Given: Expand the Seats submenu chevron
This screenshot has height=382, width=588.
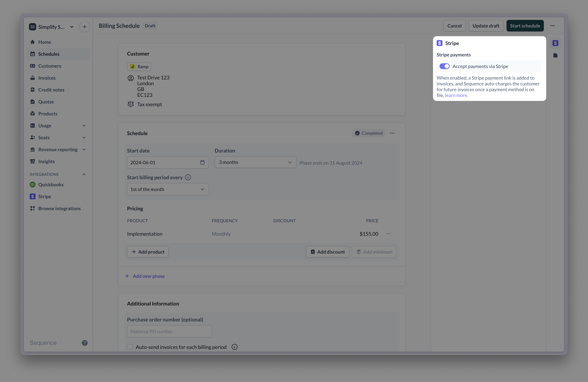Looking at the screenshot, I should (x=84, y=137).
